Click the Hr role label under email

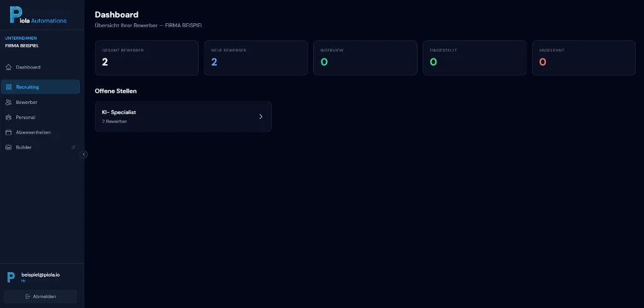tap(23, 282)
